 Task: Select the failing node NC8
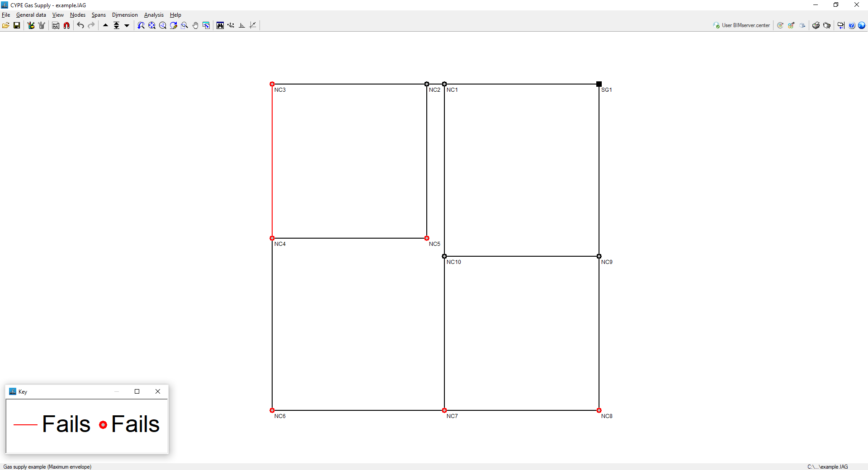[599, 410]
